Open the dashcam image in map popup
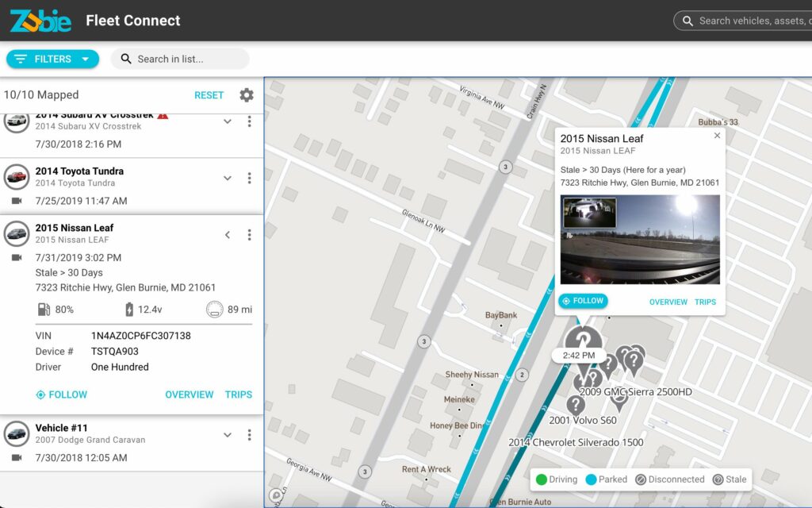 coord(640,240)
